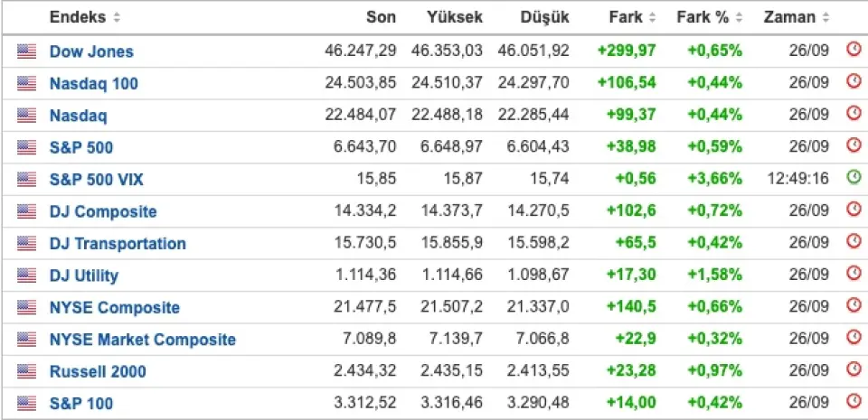Click the red clock icon in S&P 100 row

click(854, 402)
